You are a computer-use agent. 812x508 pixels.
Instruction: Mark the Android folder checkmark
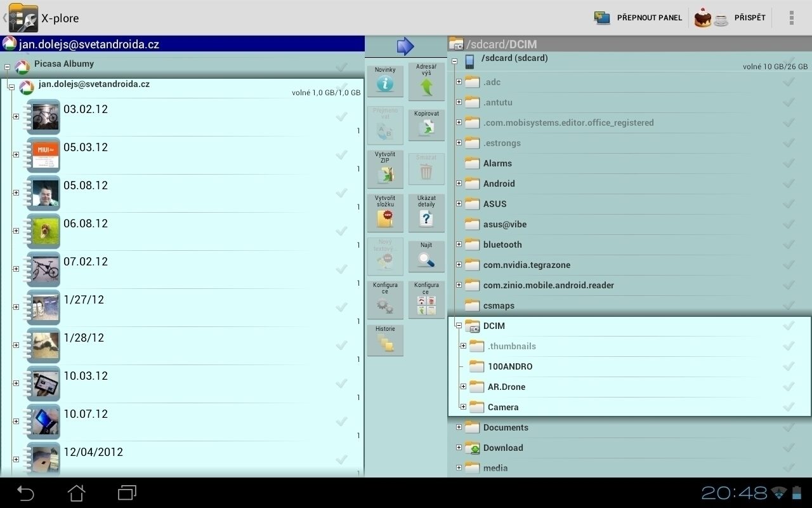point(789,184)
